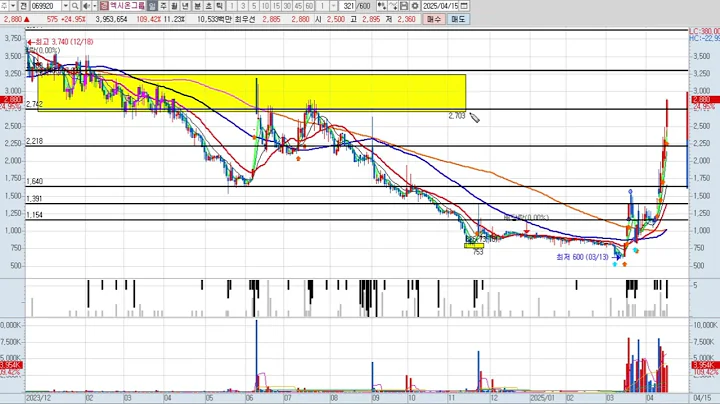720x404 pixels.
Task: Click the custom interval value field showing 1
Action: (323, 6)
